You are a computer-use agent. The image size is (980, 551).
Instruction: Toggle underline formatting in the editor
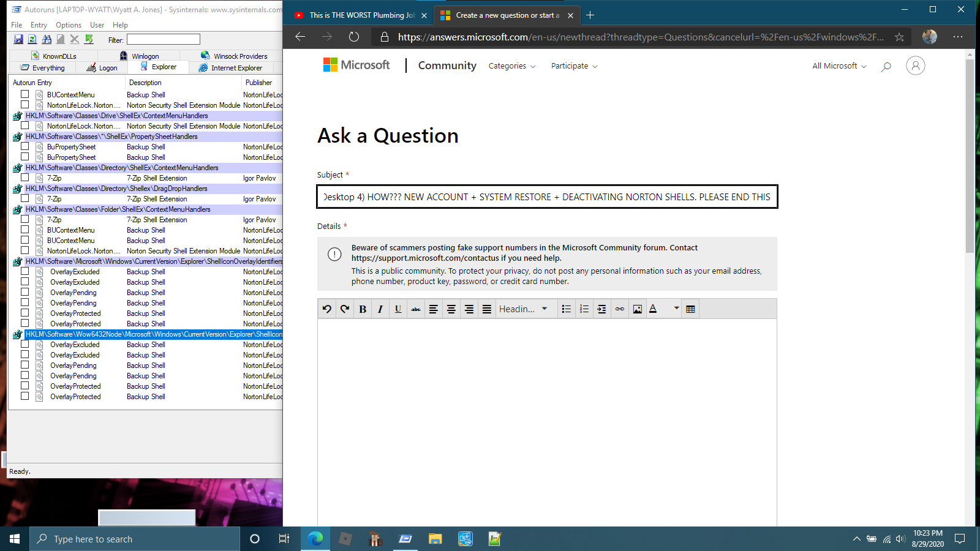coord(398,309)
